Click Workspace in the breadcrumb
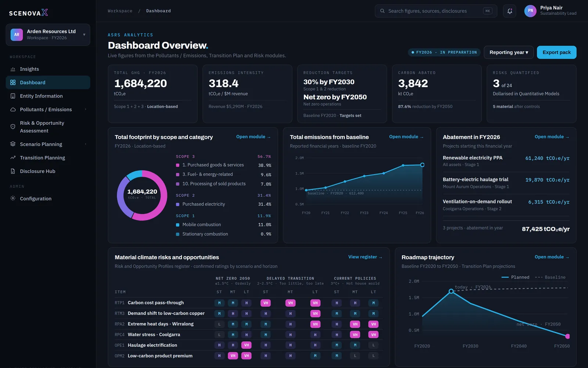The image size is (588, 368). (120, 11)
